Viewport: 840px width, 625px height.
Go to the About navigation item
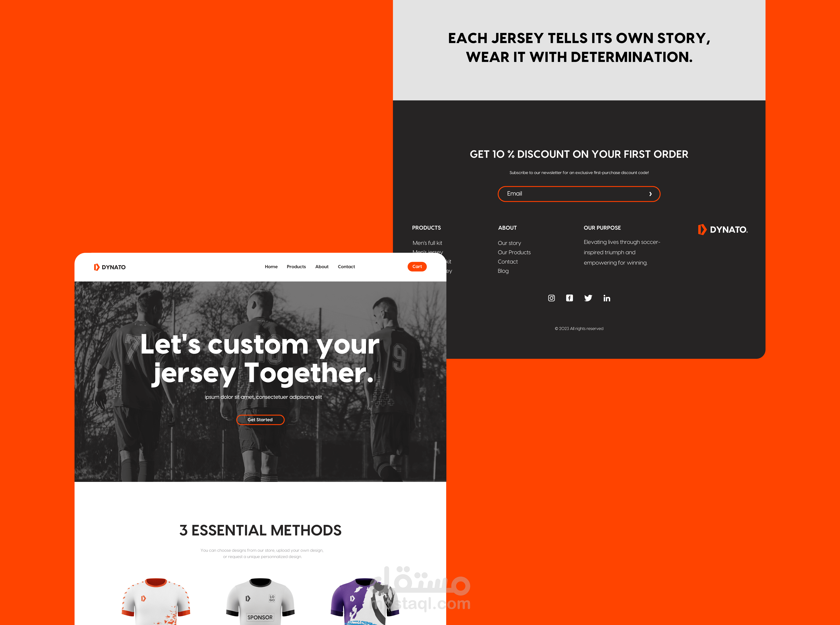[322, 267]
